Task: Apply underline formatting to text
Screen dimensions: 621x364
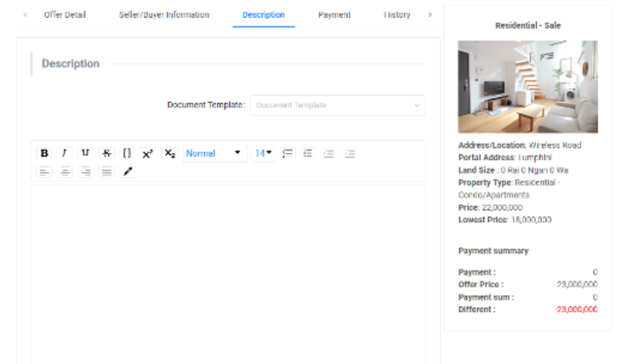Action: [x=85, y=153]
